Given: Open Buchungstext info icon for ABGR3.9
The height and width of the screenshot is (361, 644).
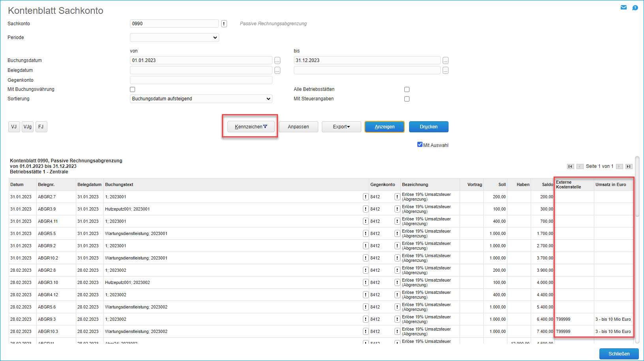Looking at the screenshot, I should [366, 209].
